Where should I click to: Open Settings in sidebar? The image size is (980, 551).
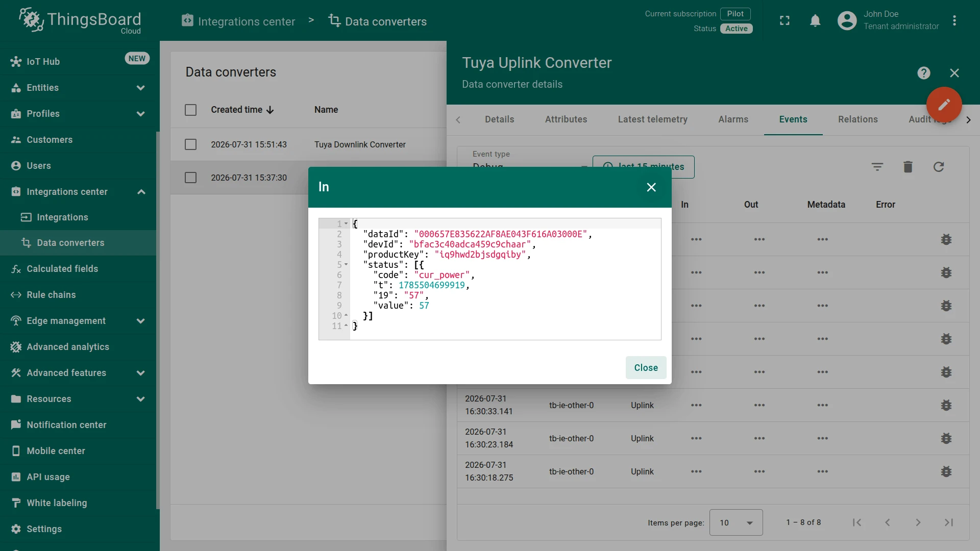pos(78,529)
